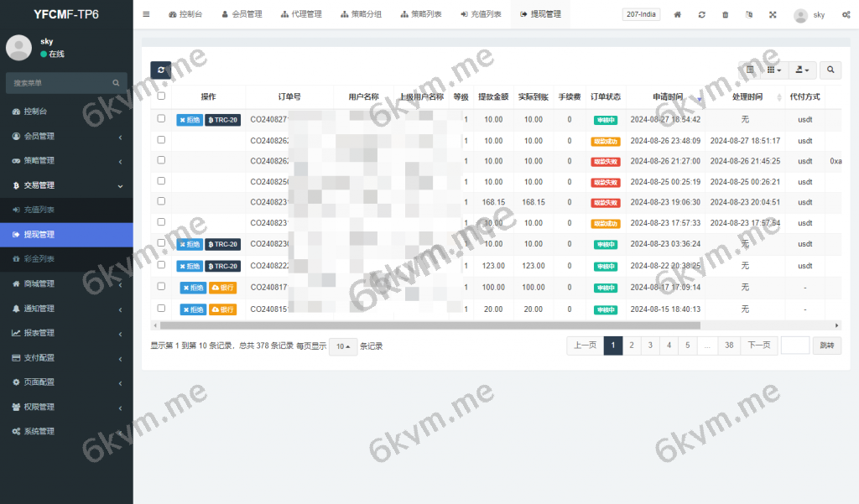The image size is (859, 504).
Task: Click the 拒绝 button on the first row
Action: pyautogui.click(x=190, y=118)
